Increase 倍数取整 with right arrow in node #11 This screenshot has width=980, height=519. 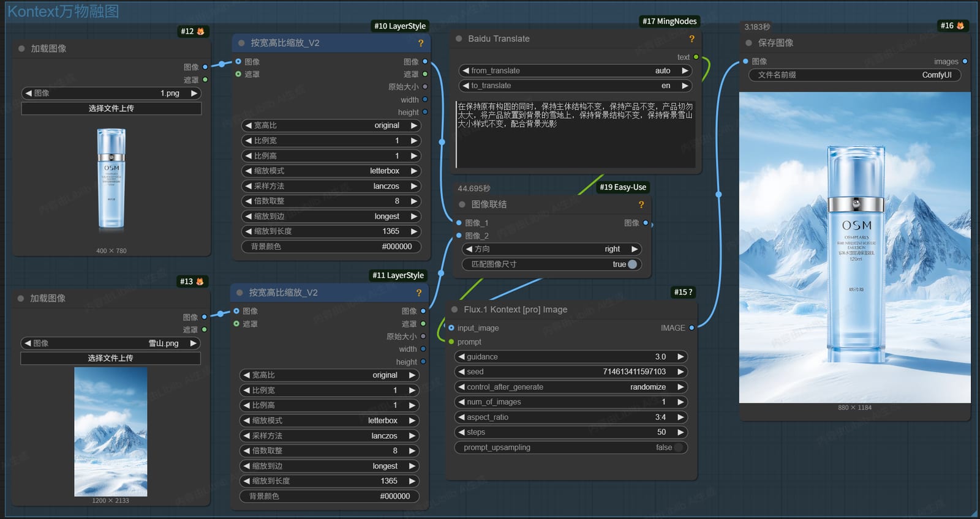[x=412, y=450]
